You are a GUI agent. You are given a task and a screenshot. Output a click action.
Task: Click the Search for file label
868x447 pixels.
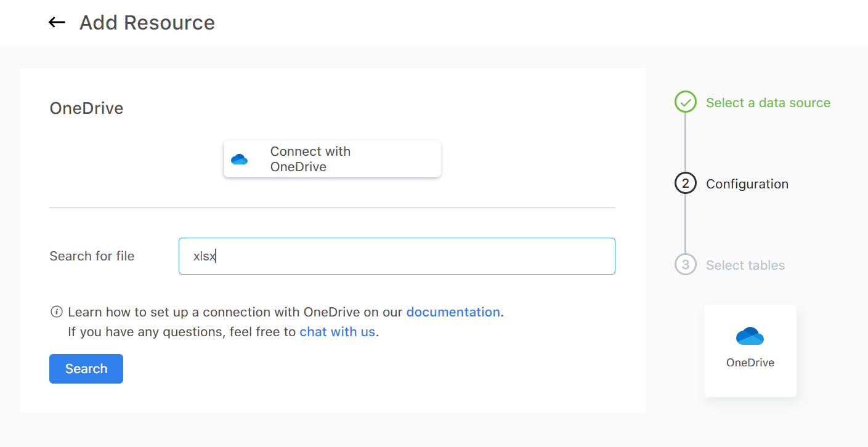click(x=92, y=256)
